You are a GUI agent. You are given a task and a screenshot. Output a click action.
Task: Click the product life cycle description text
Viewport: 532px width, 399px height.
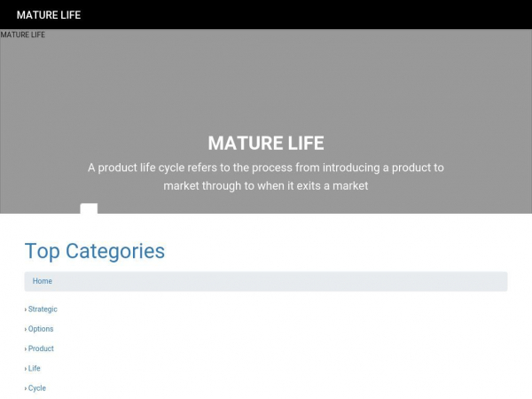266,176
